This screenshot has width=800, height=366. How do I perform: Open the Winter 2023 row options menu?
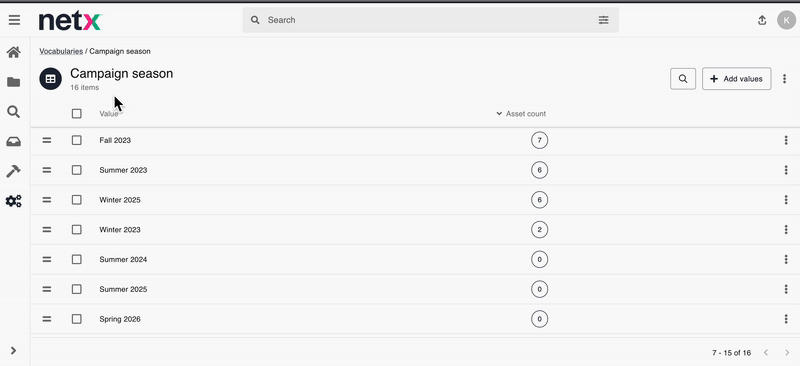coord(786,230)
